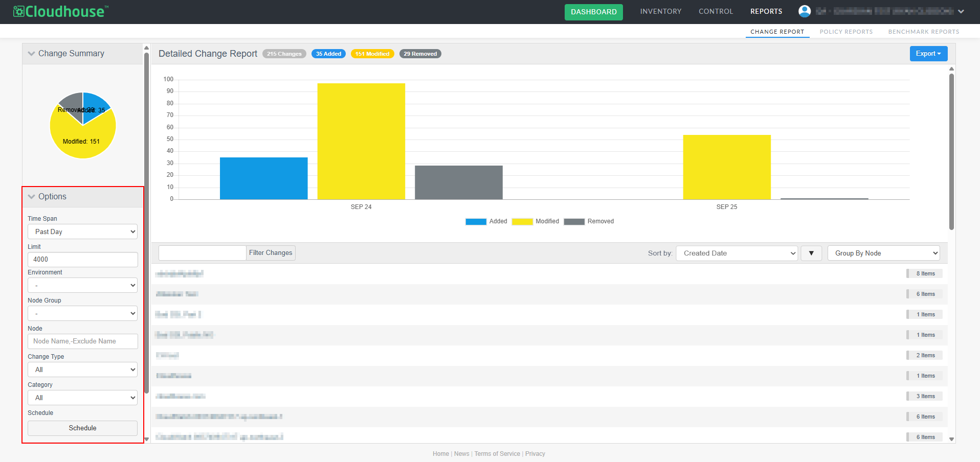Toggle the Removed series in chart legend
The height and width of the screenshot is (462, 980).
(588, 221)
